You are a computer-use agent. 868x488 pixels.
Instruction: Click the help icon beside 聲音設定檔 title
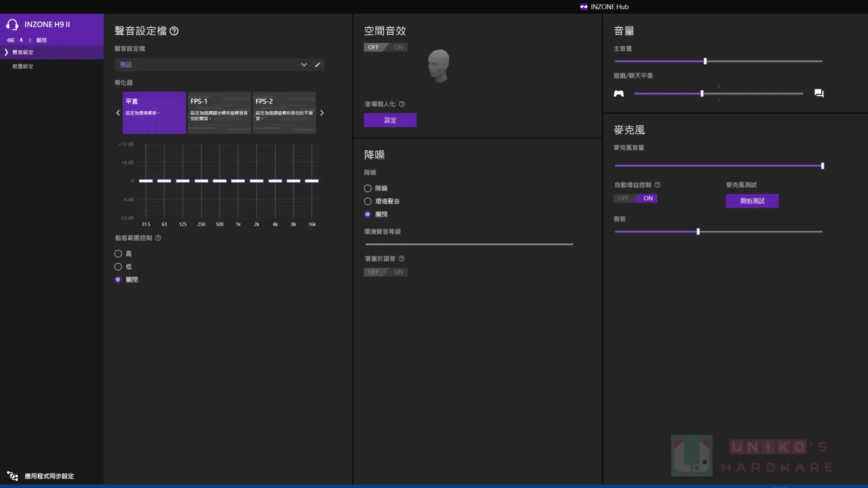[x=174, y=31]
